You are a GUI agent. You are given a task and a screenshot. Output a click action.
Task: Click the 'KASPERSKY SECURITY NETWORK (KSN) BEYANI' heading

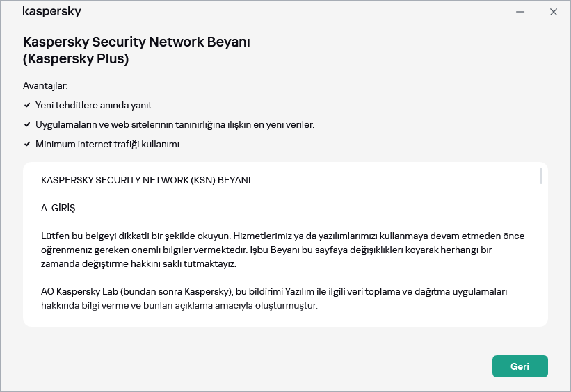145,180
